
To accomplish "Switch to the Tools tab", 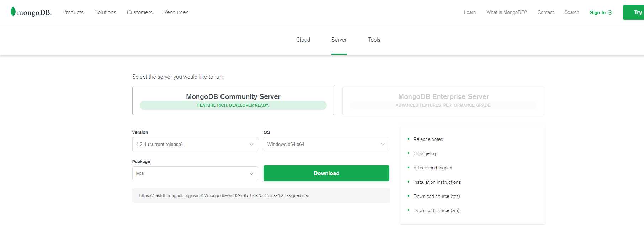I will pos(374,40).
